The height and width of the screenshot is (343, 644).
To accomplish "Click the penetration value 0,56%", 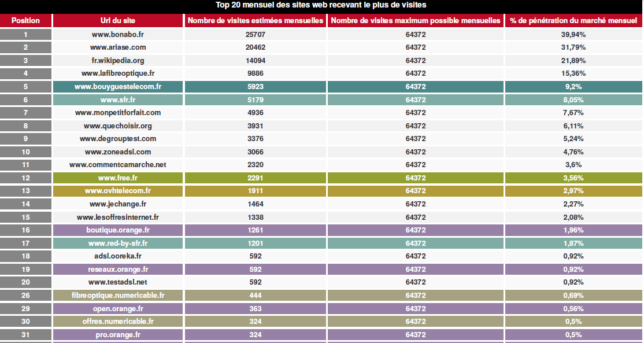I will pyautogui.click(x=573, y=308).
